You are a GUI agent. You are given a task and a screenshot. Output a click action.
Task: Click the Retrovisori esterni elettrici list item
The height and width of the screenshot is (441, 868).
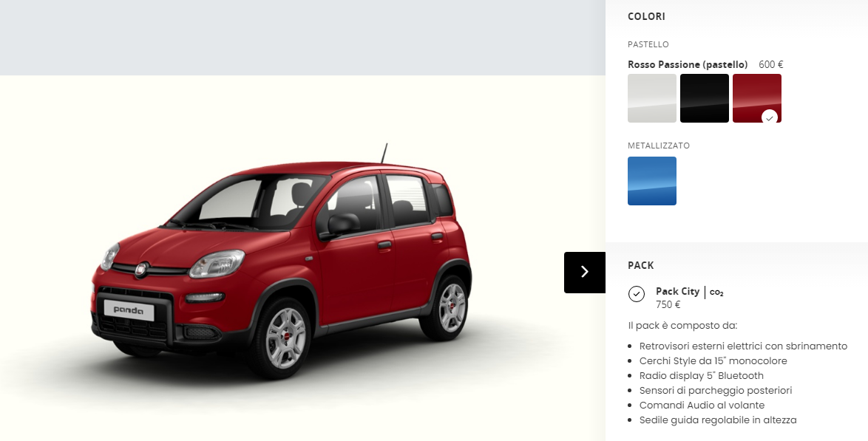pyautogui.click(x=743, y=346)
